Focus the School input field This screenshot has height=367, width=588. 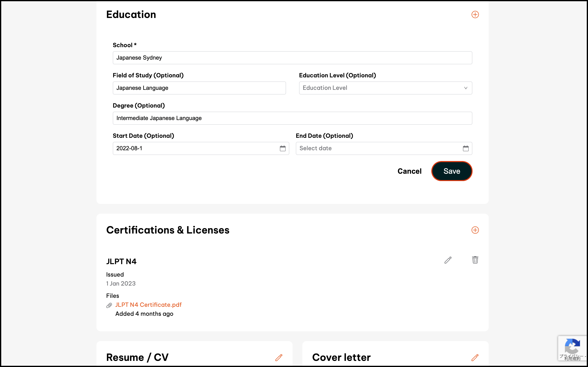point(292,58)
